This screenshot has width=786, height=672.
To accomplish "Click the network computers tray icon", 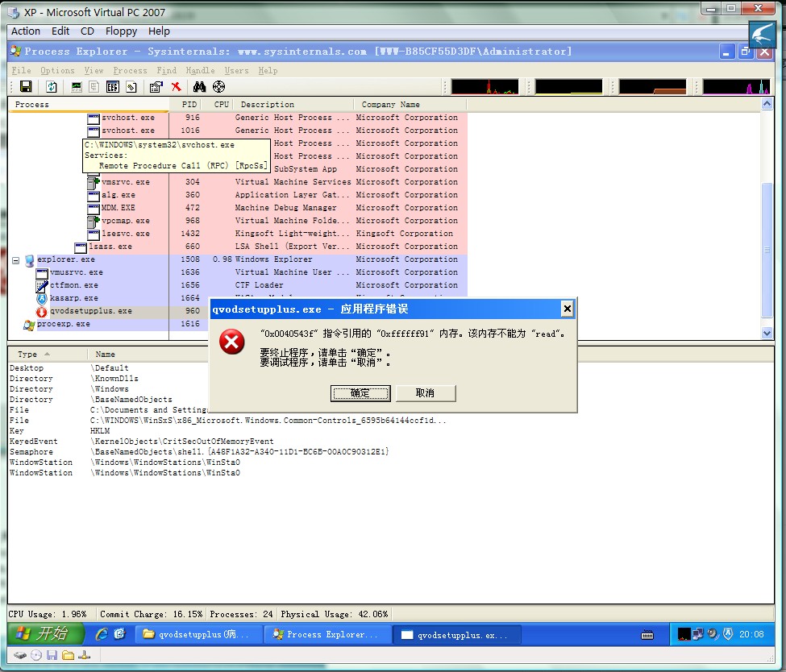I will coord(698,634).
